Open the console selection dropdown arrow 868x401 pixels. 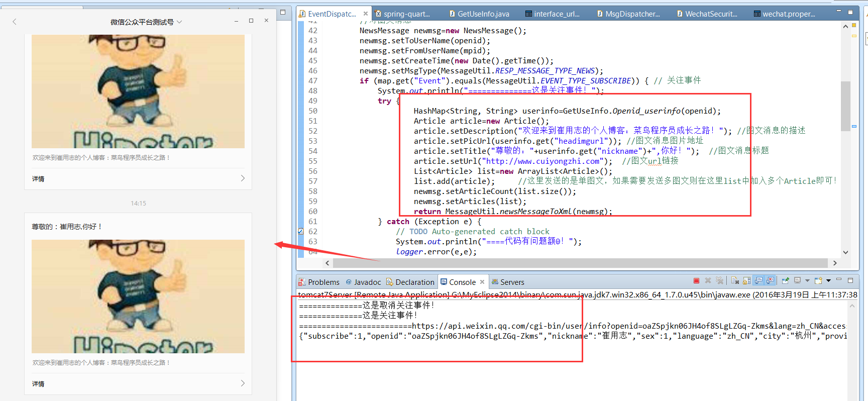[807, 281]
